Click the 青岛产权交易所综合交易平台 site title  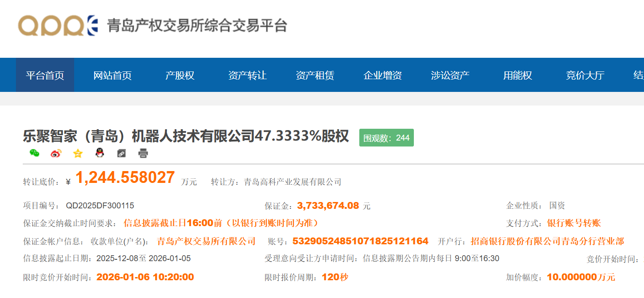197,25
